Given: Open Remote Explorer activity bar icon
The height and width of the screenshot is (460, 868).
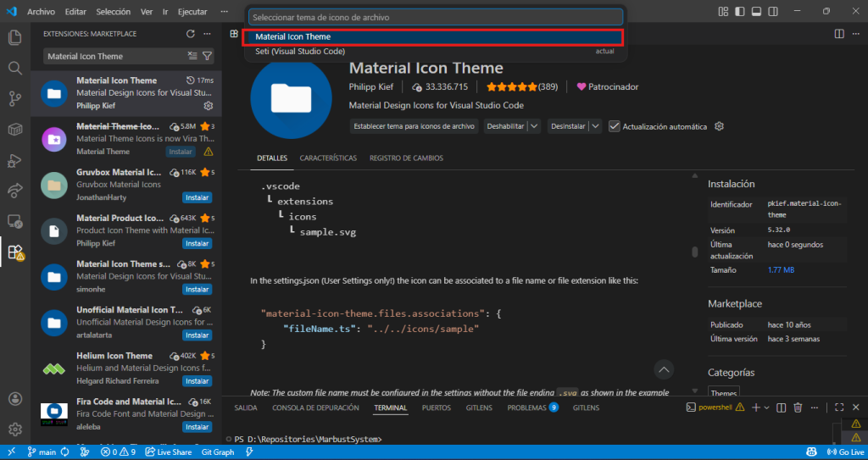Looking at the screenshot, I should pos(15,221).
